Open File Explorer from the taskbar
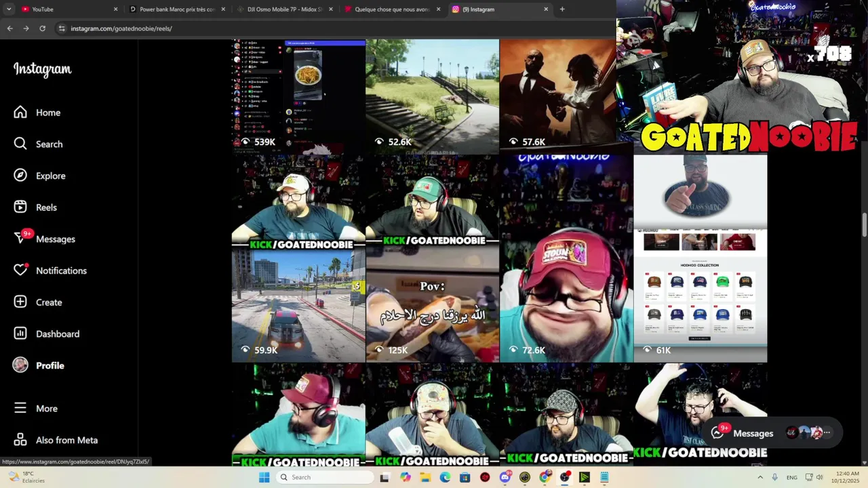This screenshot has width=868, height=488. pos(425,477)
